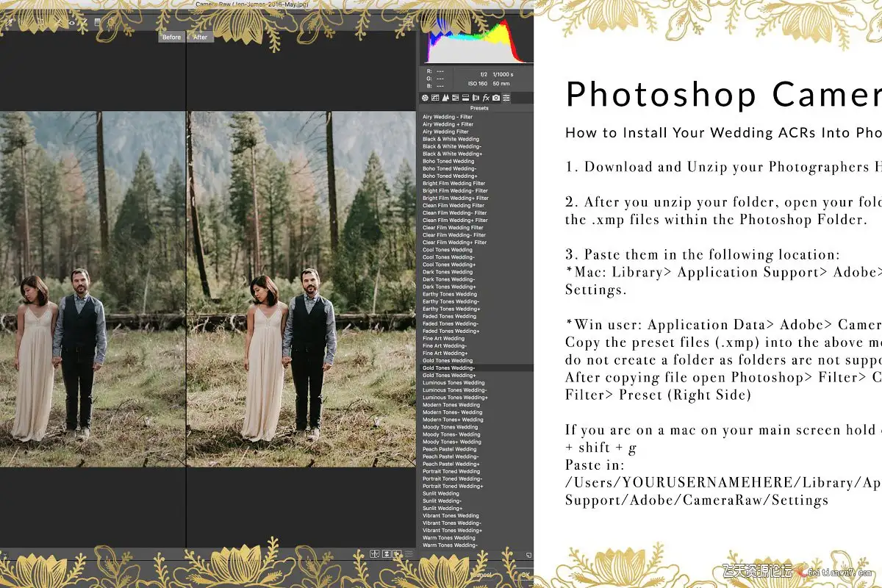
Task: Create a new preset via page icon
Action: click(x=529, y=555)
